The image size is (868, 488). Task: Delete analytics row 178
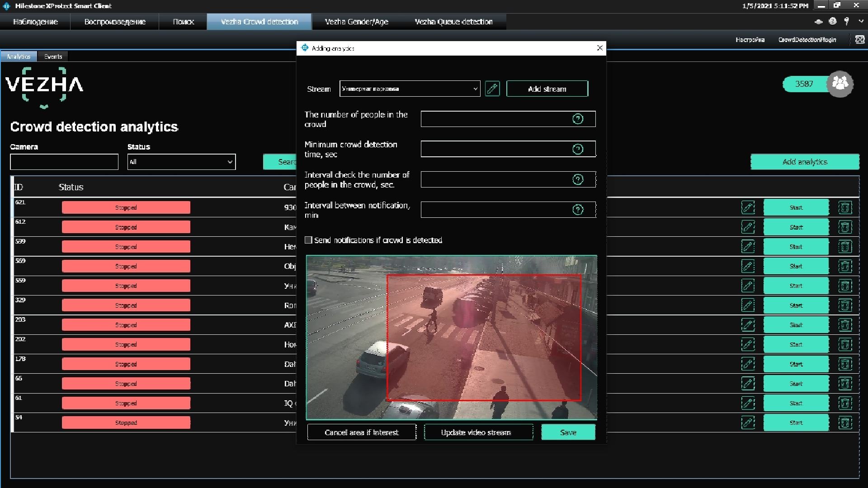845,364
